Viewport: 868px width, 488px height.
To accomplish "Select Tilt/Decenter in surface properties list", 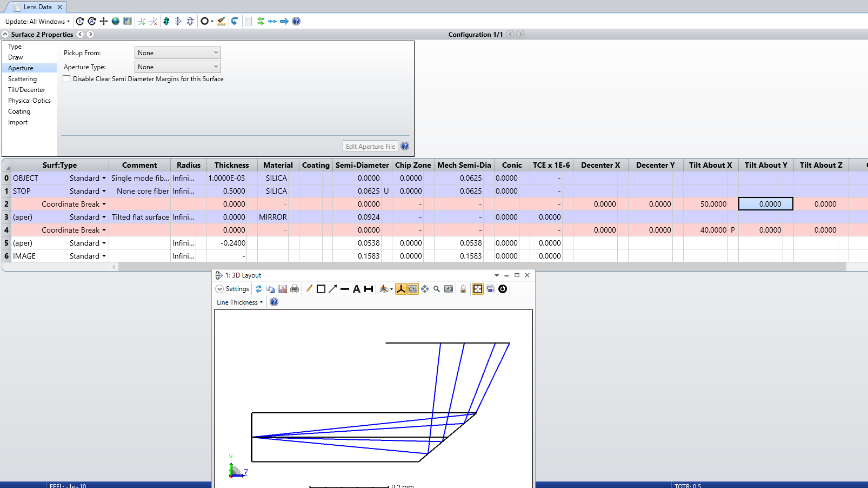I will coord(26,90).
